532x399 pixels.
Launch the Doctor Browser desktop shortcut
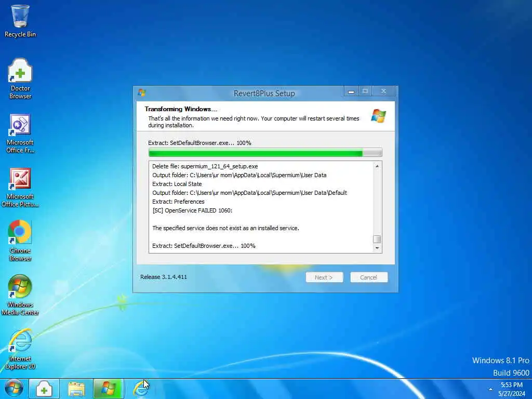[x=20, y=79]
